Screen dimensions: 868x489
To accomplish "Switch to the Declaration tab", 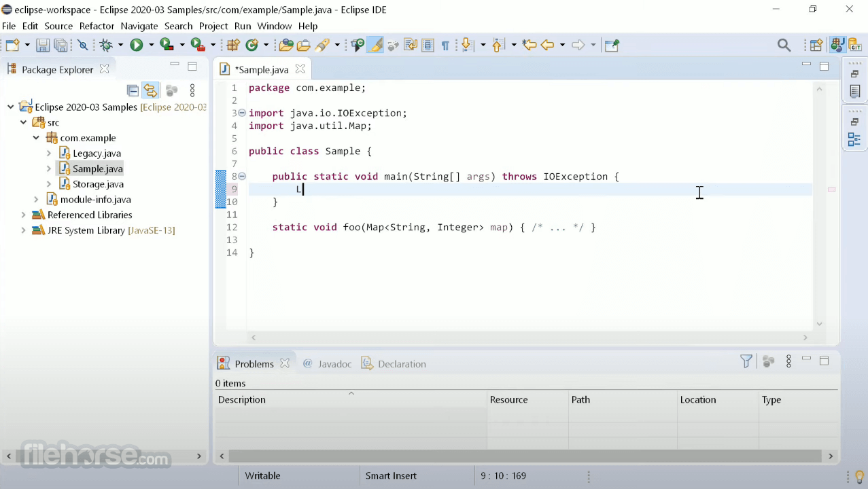I will click(x=394, y=364).
